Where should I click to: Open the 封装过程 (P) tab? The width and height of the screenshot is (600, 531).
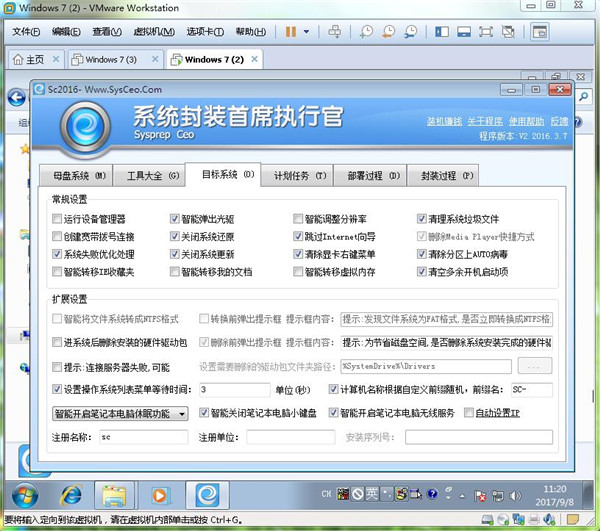pyautogui.click(x=443, y=176)
